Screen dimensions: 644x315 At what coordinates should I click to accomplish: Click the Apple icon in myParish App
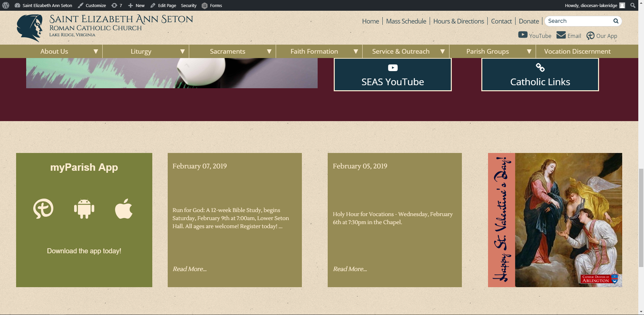point(124,209)
